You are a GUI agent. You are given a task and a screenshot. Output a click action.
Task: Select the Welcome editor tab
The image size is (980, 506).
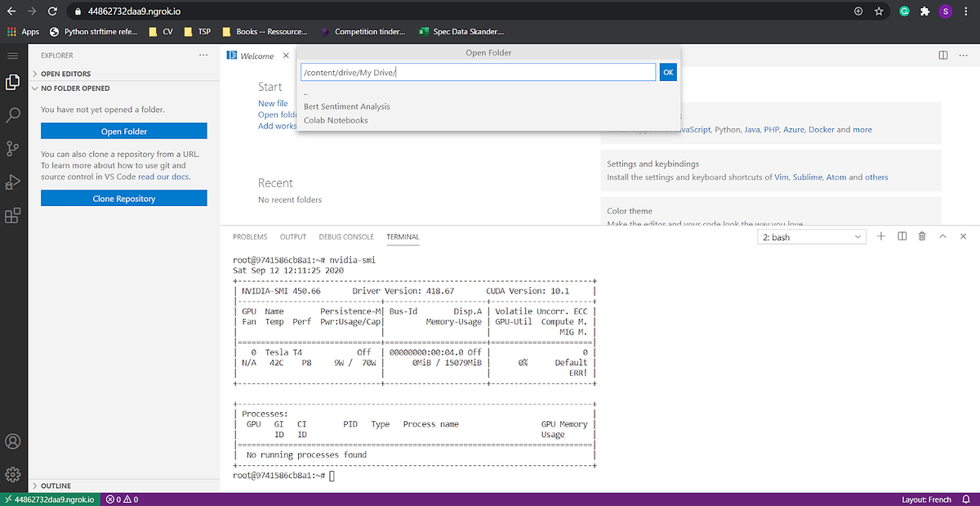256,56
